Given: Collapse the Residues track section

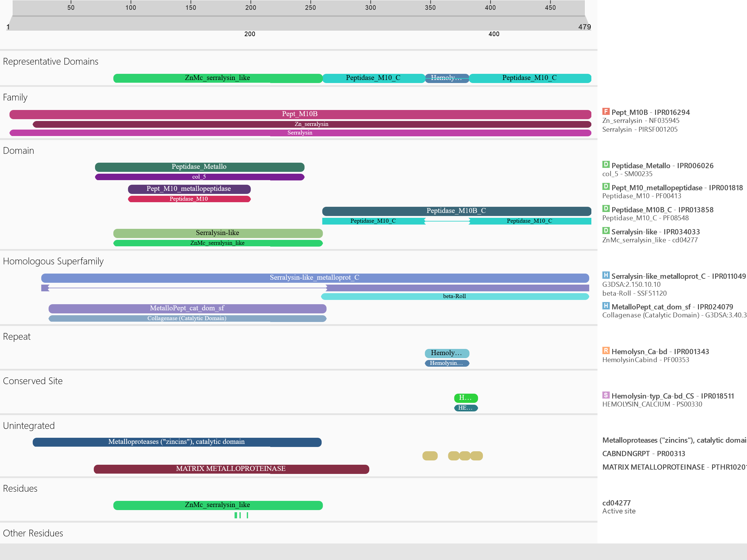Looking at the screenshot, I should tap(20, 488).
